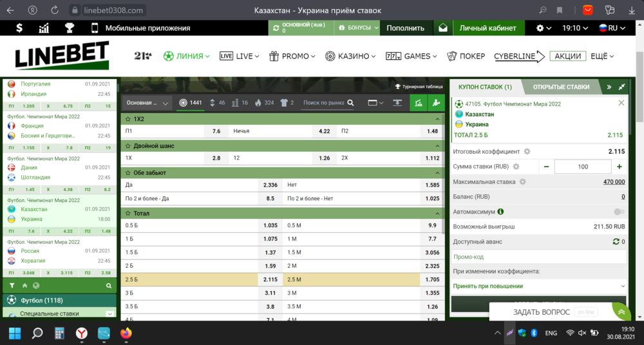Open Принять при повышении dropdown
644x345 pixels.
[x=539, y=286]
